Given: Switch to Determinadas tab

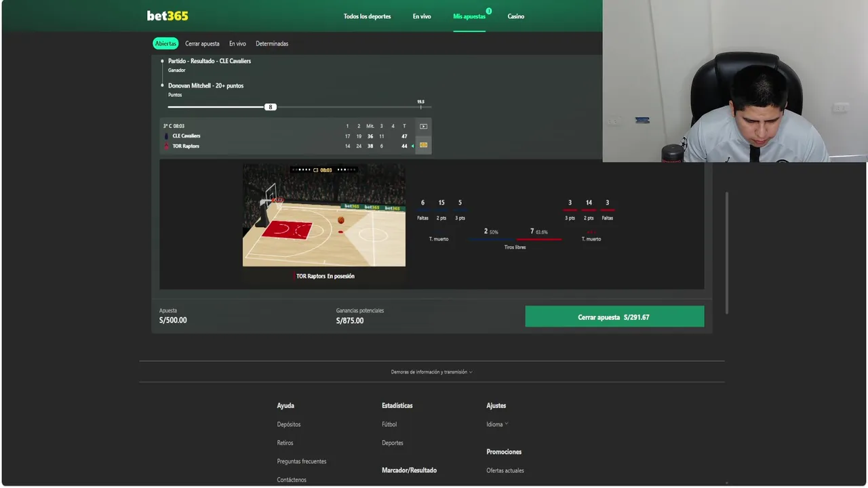Looking at the screenshot, I should [x=272, y=43].
